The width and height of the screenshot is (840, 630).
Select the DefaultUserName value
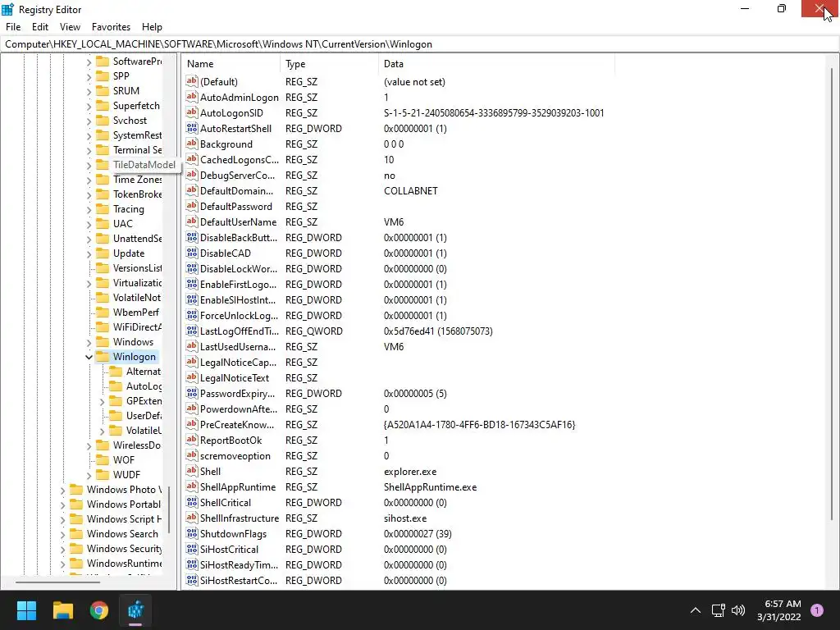[238, 221]
